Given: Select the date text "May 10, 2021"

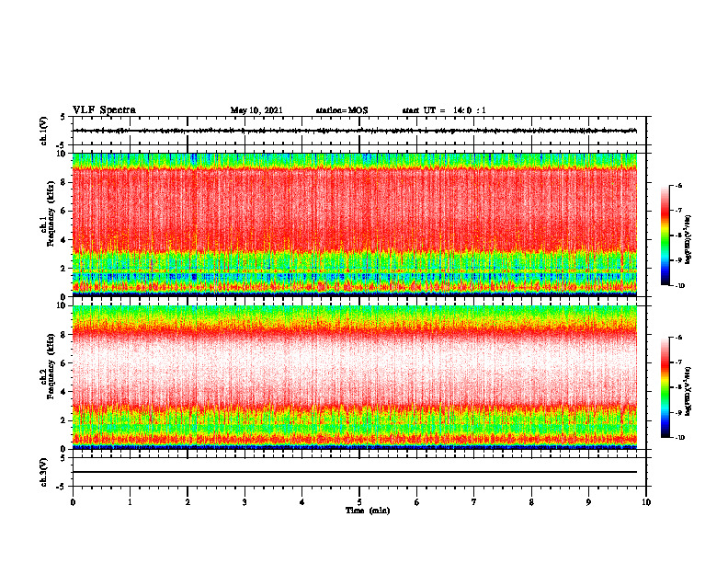Looking at the screenshot, I should (256, 110).
